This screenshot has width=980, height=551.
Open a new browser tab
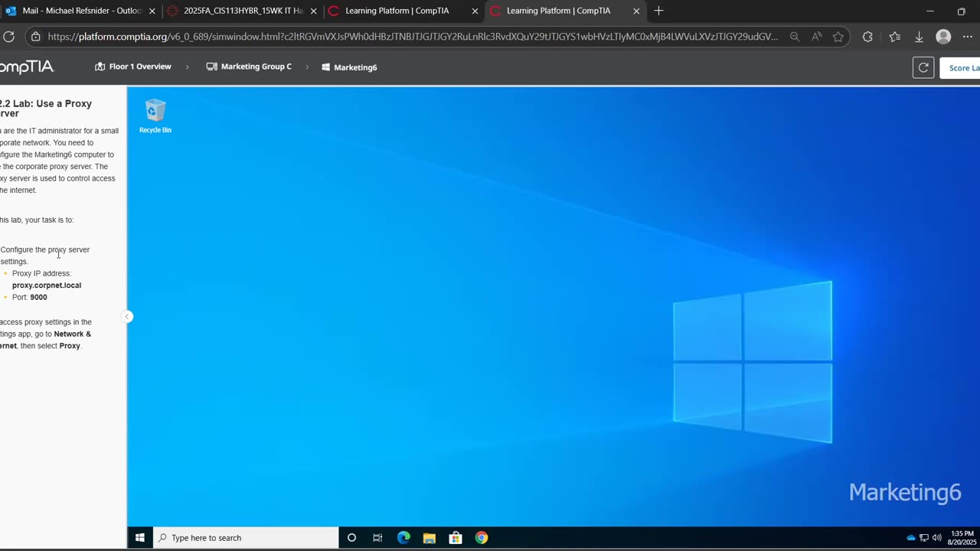click(x=658, y=11)
